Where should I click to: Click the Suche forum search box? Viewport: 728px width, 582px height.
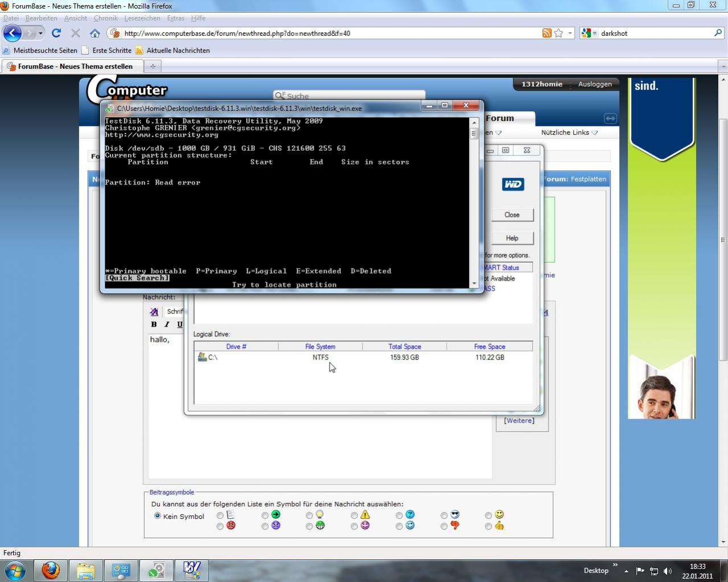tap(349, 96)
